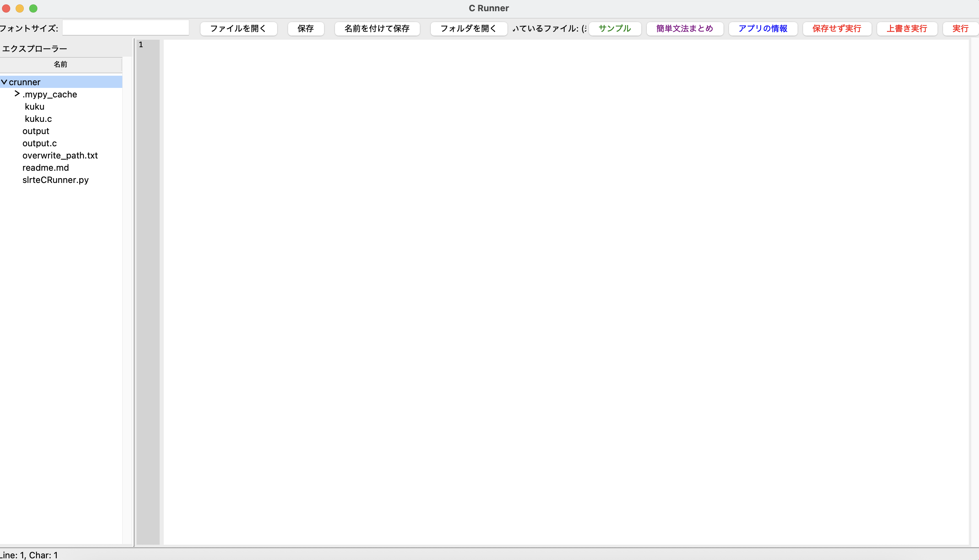Open a file with ファイルを開く button
979x560 pixels.
pyautogui.click(x=238, y=29)
